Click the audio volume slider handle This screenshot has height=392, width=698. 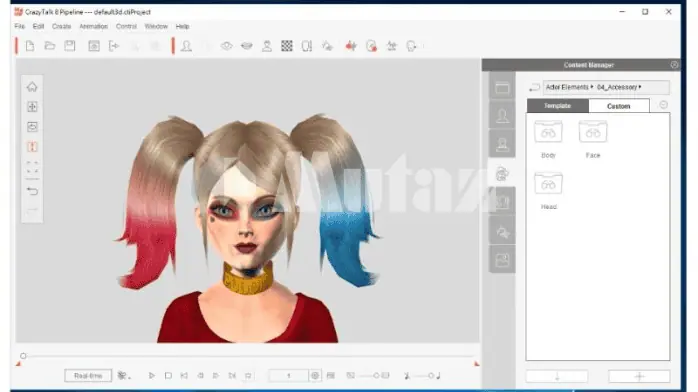pyautogui.click(x=430, y=376)
